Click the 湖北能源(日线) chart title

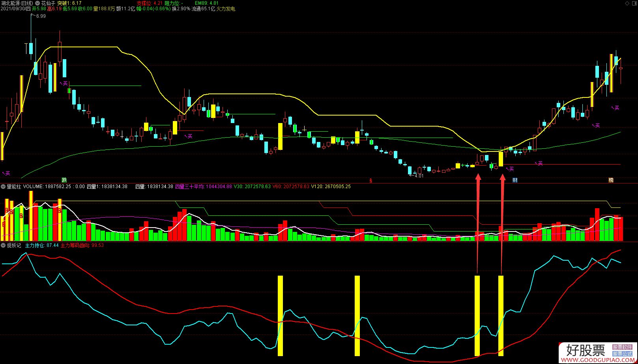coord(17,3)
